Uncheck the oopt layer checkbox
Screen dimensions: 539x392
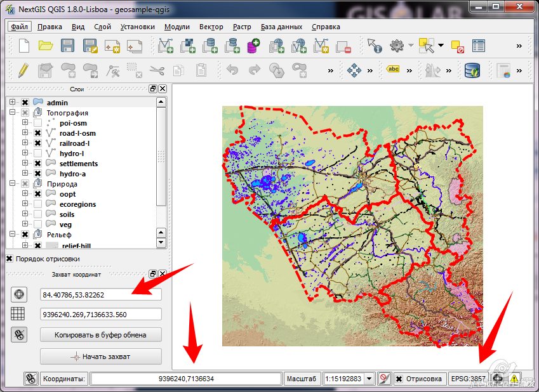38,193
